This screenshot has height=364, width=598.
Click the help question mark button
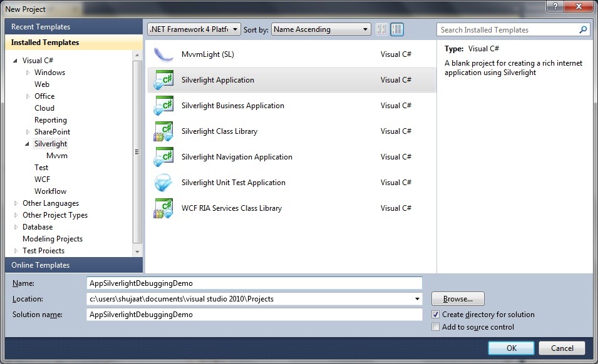pyautogui.click(x=555, y=6)
